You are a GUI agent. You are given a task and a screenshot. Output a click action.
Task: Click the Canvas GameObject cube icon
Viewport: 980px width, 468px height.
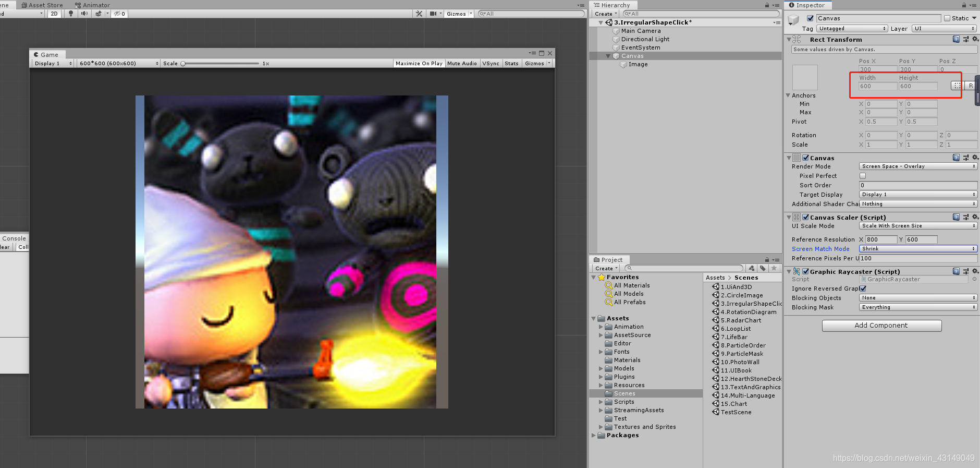click(x=793, y=20)
